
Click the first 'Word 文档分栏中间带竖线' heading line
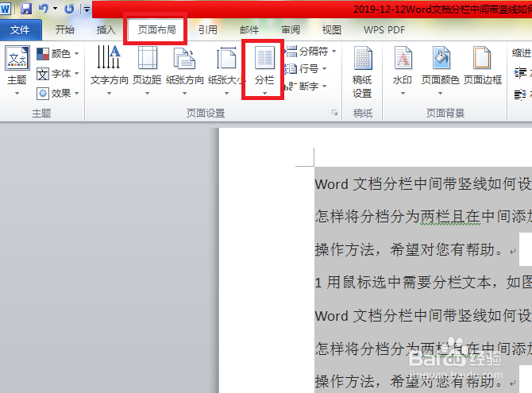423,185
